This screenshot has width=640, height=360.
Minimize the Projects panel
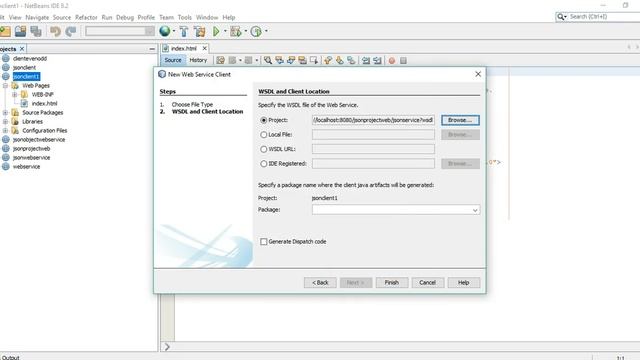(152, 49)
